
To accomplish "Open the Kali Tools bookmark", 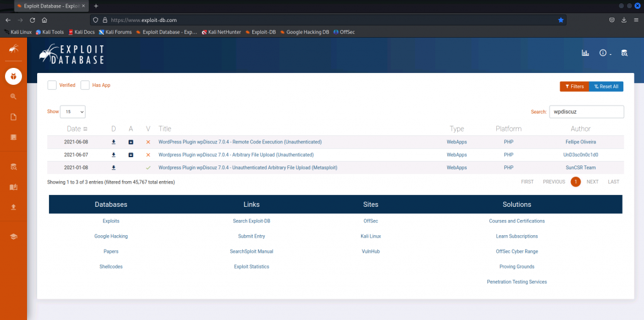I will coord(50,31).
